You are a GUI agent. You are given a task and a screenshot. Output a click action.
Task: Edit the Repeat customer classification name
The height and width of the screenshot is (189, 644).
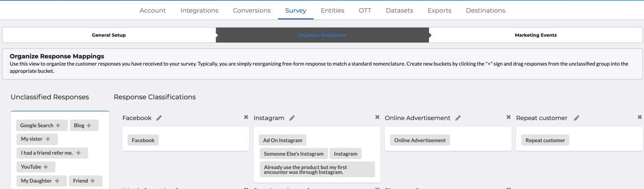pos(576,118)
